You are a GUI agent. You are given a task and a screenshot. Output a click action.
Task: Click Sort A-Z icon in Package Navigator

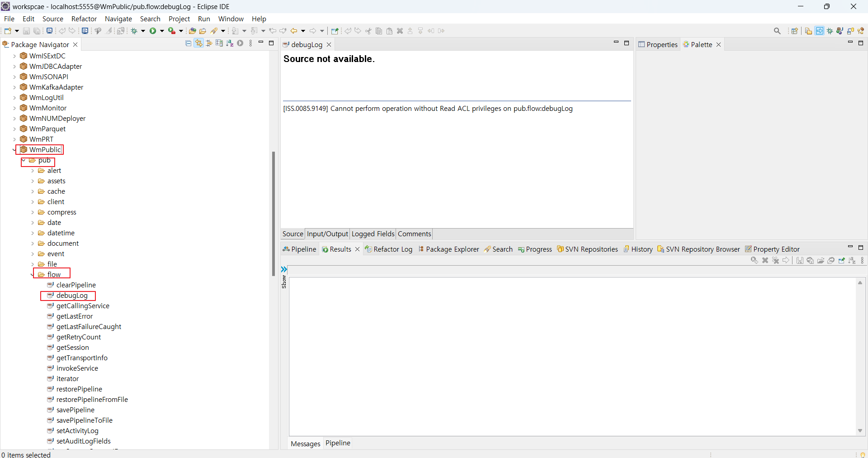pos(230,43)
